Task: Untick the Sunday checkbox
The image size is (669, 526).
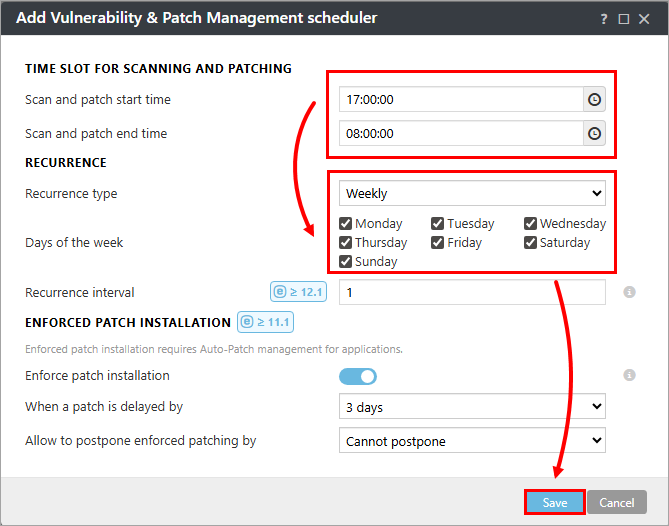Action: click(x=346, y=262)
